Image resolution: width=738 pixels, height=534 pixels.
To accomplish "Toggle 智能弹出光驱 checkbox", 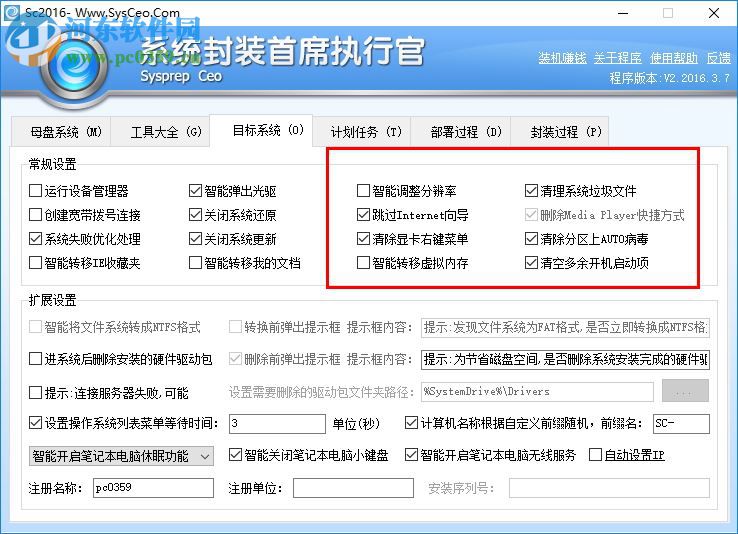I will tap(195, 191).
